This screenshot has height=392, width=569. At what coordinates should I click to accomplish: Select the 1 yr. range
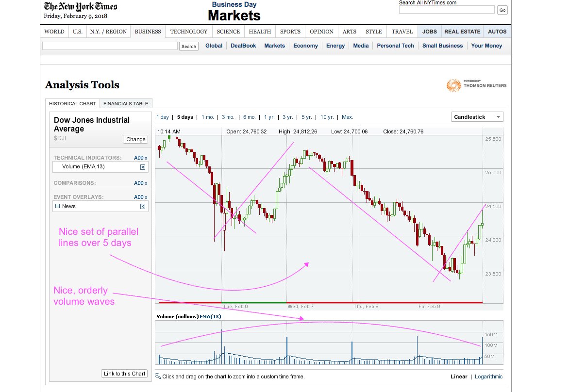(269, 117)
